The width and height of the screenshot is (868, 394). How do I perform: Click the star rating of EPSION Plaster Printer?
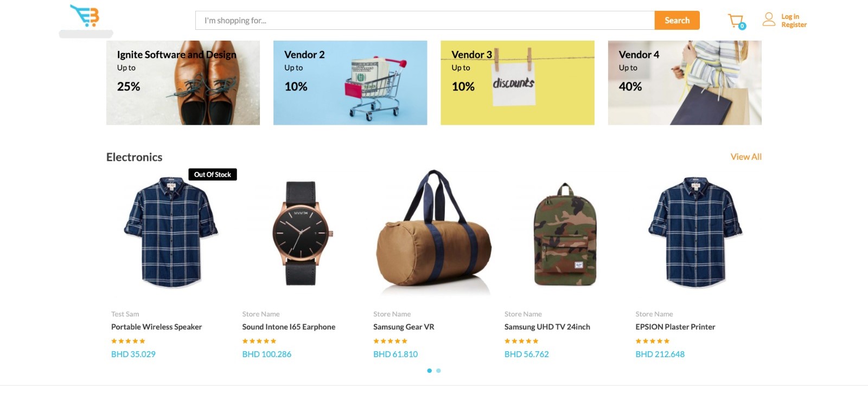pos(652,341)
